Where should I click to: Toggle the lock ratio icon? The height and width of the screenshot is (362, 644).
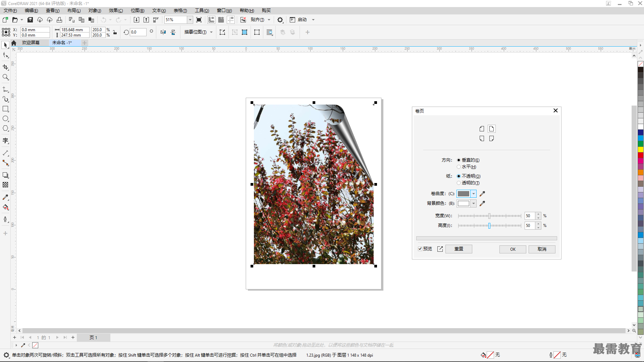click(x=115, y=33)
